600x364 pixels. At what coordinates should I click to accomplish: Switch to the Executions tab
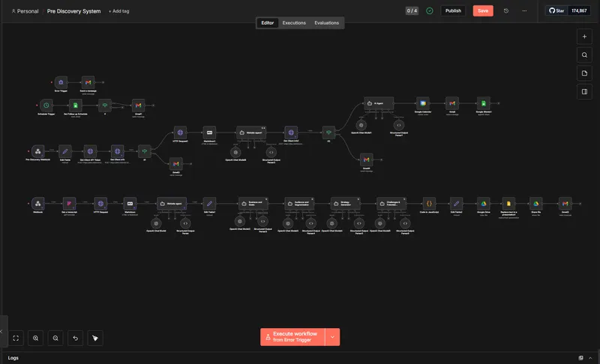click(x=294, y=23)
